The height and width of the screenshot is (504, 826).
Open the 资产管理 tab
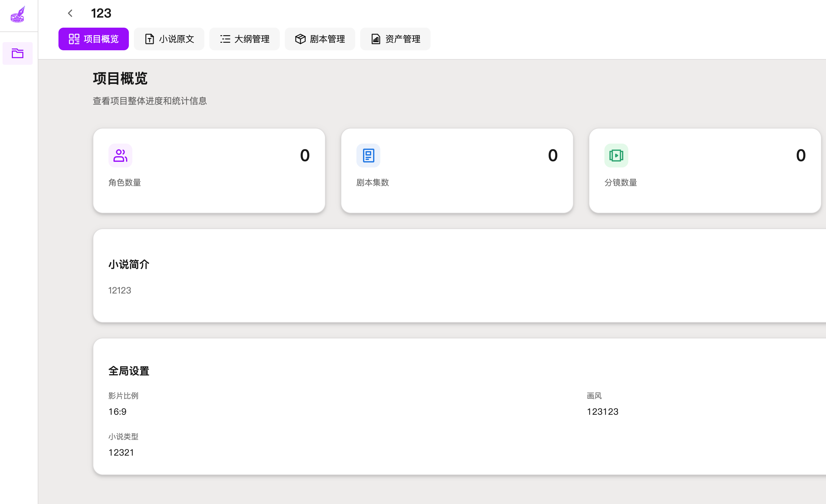coord(403,39)
